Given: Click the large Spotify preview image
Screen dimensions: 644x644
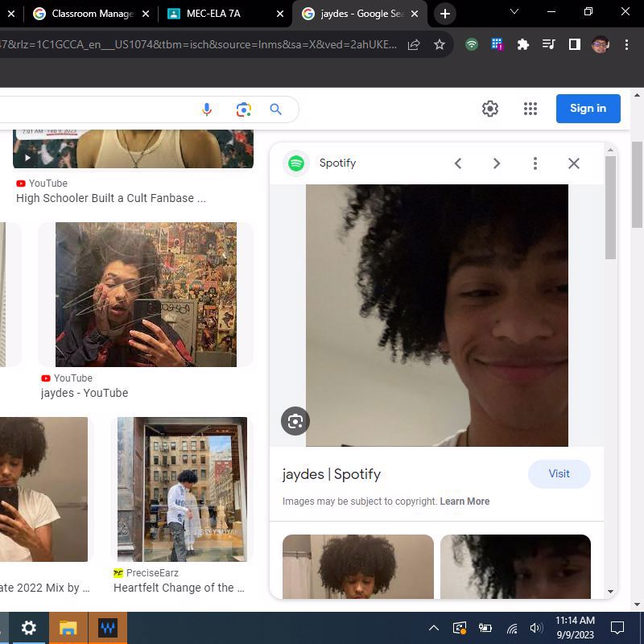Looking at the screenshot, I should click(x=436, y=316).
